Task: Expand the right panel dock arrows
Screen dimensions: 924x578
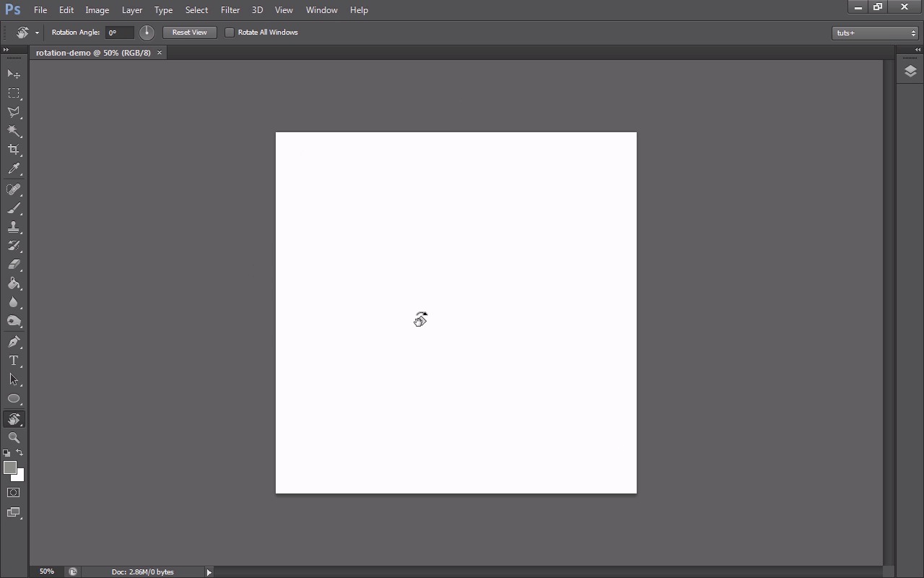Action: (918, 50)
